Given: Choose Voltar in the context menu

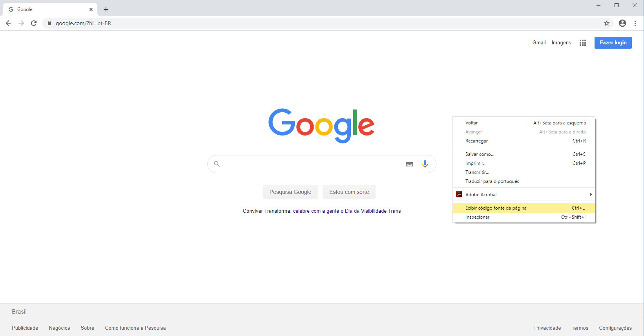Looking at the screenshot, I should pyautogui.click(x=524, y=123).
